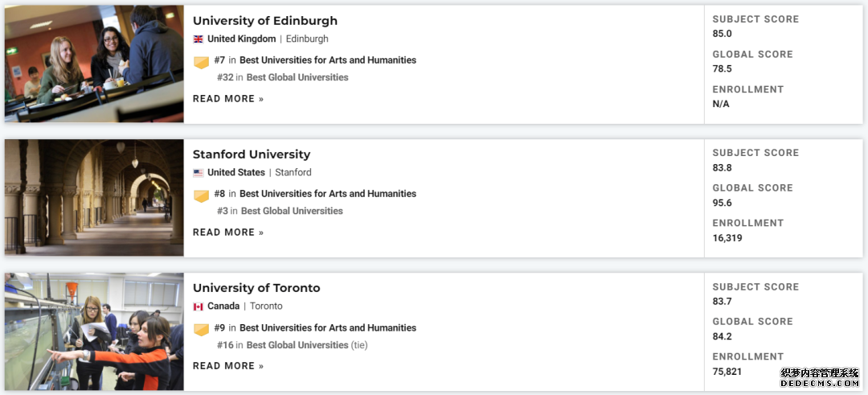Click the United States flag icon
Viewport: 868px width, 395px height.
point(199,173)
